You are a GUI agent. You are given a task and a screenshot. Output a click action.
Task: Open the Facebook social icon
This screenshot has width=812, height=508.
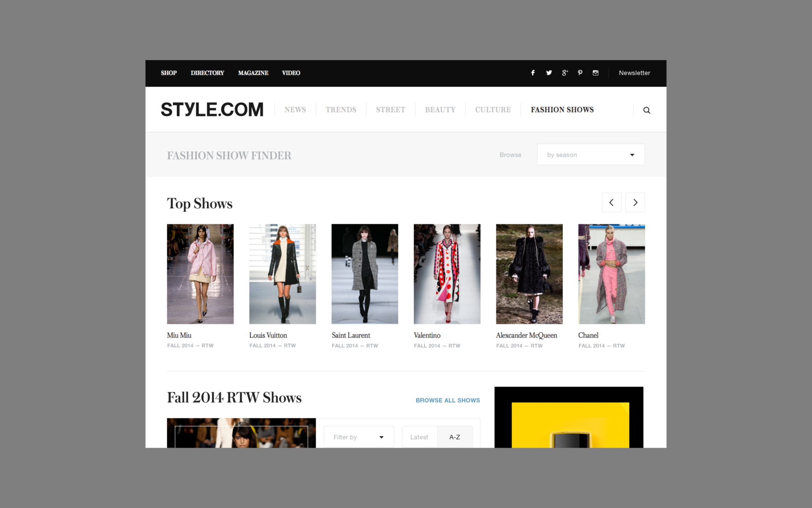pyautogui.click(x=533, y=73)
